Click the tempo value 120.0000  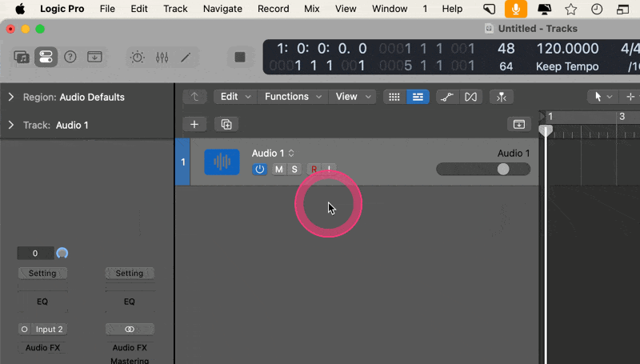[x=567, y=49]
